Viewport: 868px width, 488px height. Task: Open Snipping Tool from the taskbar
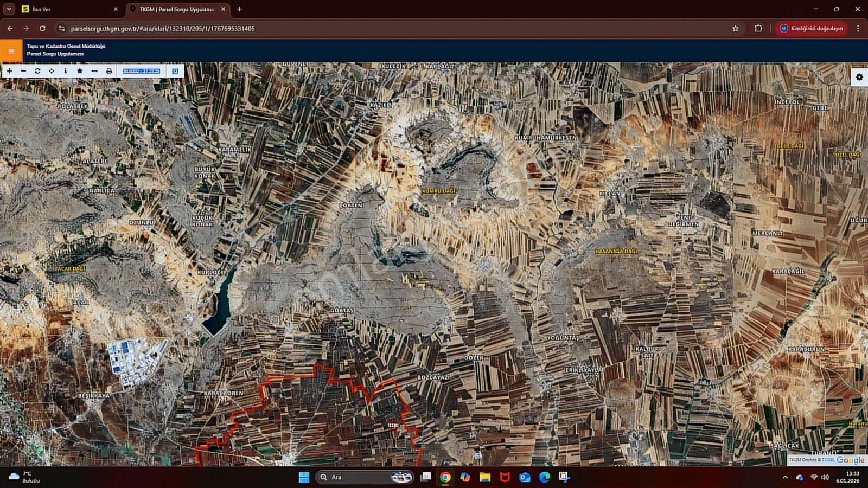tap(564, 477)
